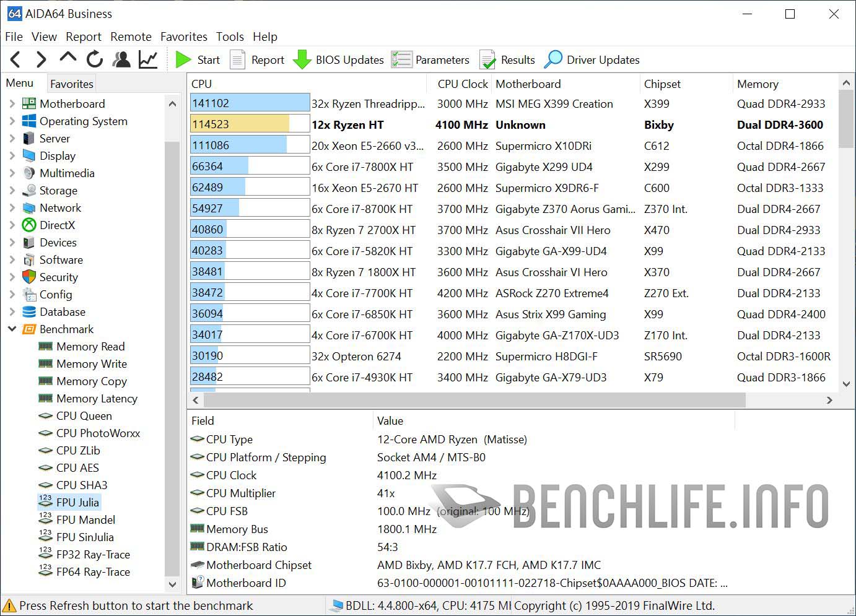Select the CPU Queen benchmark
Image resolution: width=856 pixels, height=616 pixels.
[83, 415]
